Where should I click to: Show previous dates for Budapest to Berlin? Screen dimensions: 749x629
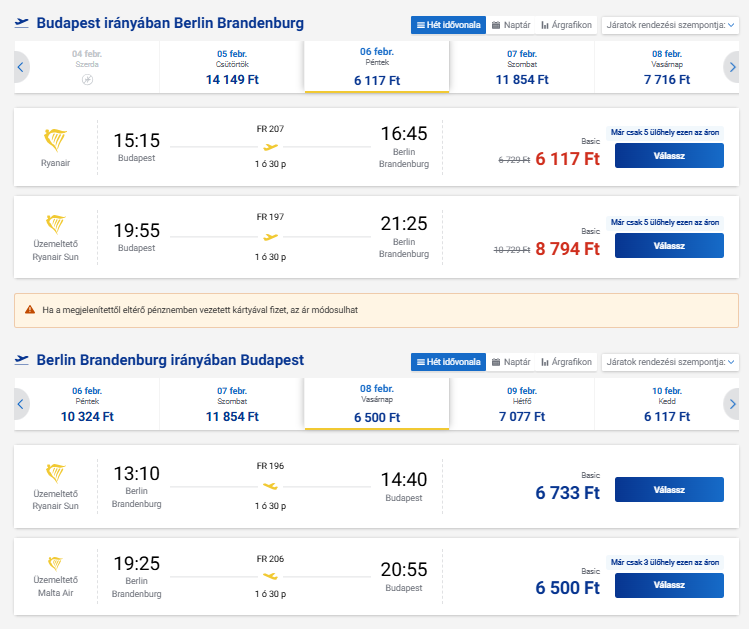pyautogui.click(x=21, y=67)
